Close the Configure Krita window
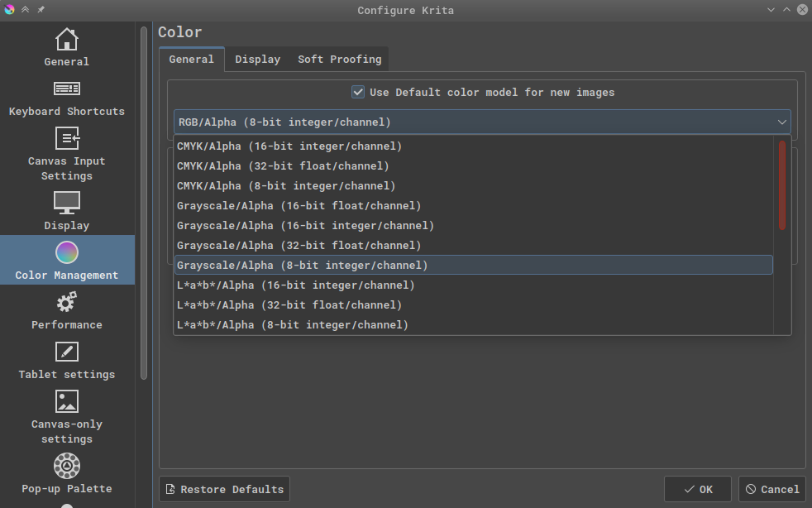This screenshot has width=812, height=508. pos(802,10)
